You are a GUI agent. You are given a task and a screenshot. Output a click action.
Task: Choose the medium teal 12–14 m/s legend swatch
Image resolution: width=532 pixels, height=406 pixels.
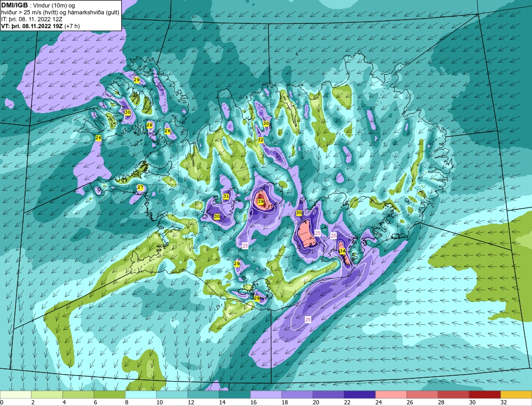point(203,394)
